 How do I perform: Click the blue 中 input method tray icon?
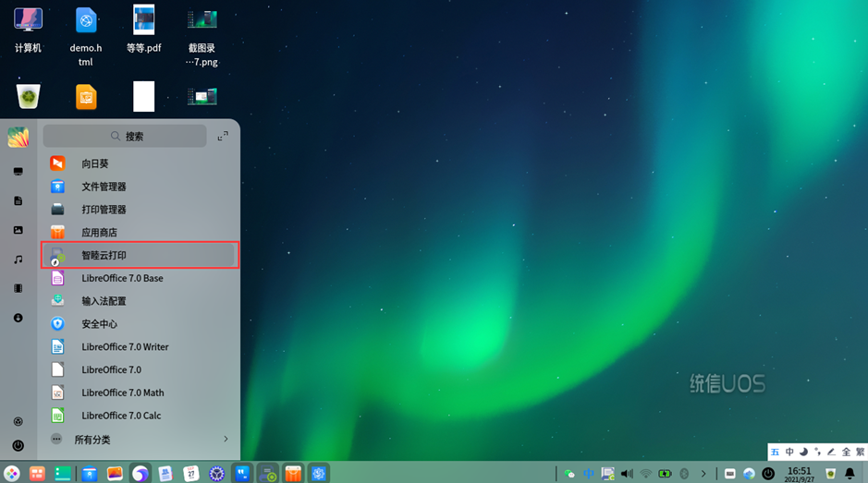click(x=589, y=474)
